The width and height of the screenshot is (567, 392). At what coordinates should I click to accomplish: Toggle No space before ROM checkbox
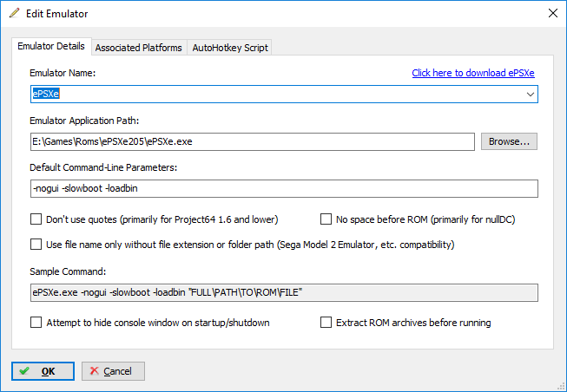point(326,219)
